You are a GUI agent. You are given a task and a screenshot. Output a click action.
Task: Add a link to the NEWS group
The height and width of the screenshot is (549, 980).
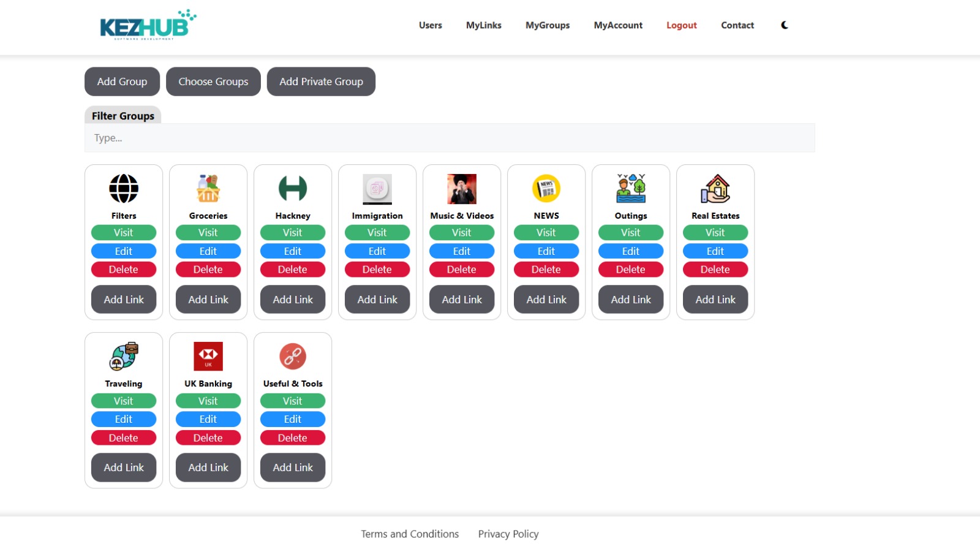pyautogui.click(x=546, y=300)
